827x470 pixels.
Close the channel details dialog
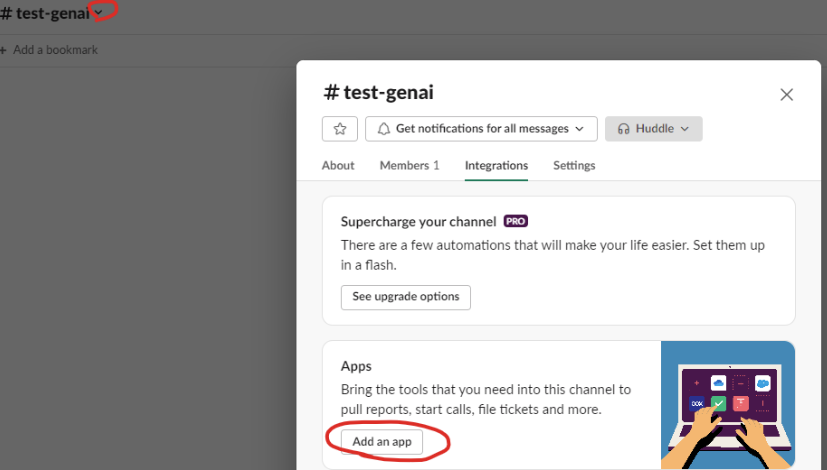pyautogui.click(x=786, y=95)
